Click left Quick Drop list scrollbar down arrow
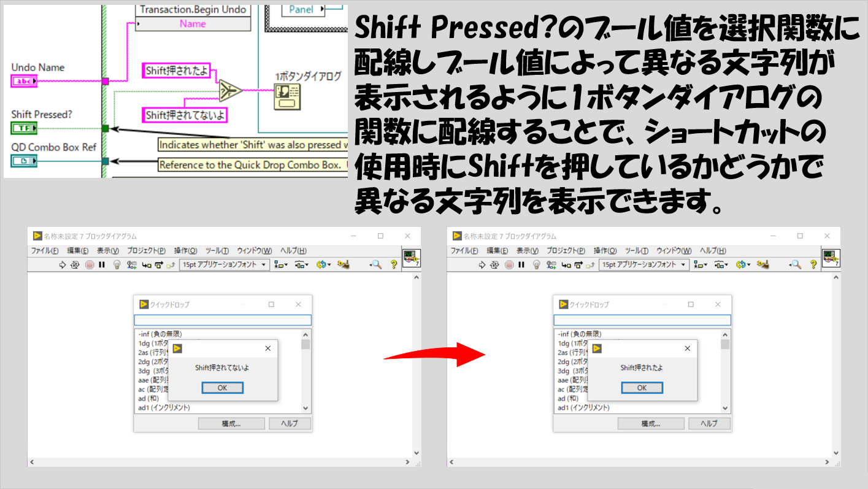Image resolution: width=868 pixels, height=489 pixels. pos(305,408)
